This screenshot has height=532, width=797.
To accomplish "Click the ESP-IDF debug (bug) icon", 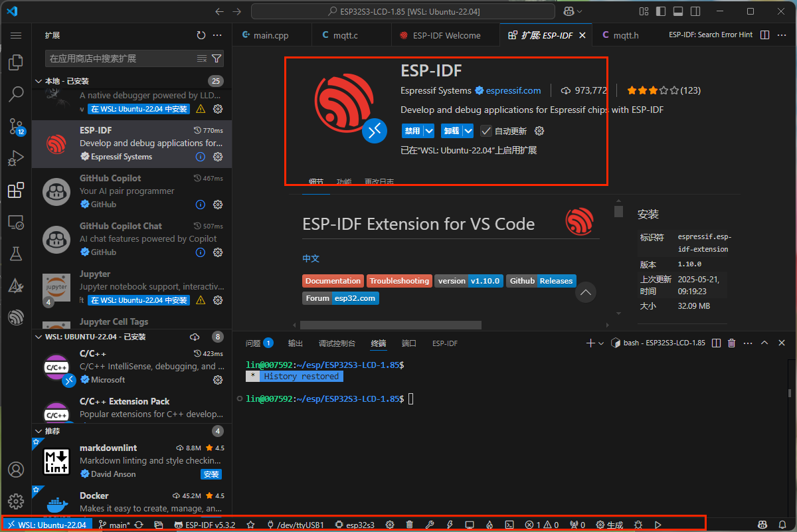I will point(638,524).
